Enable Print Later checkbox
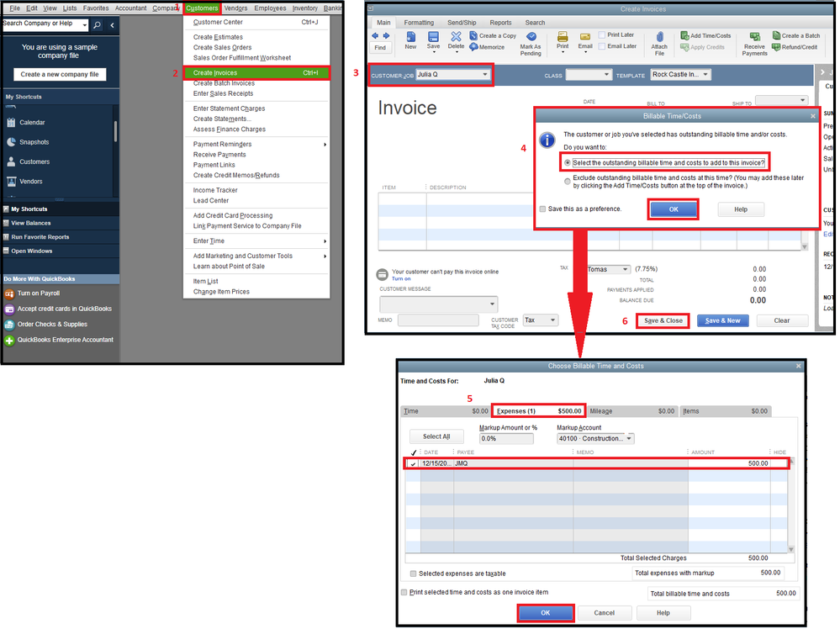840x629 pixels. [x=601, y=34]
